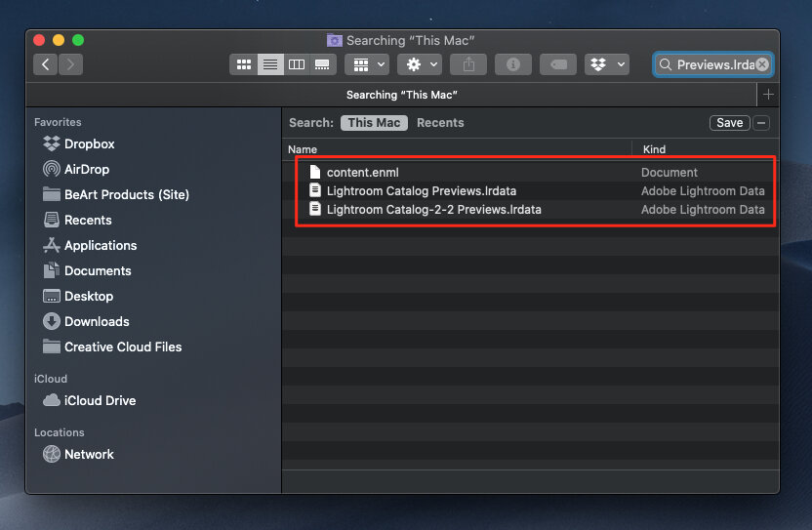Image resolution: width=812 pixels, height=530 pixels.
Task: Click inside the Previews.lrdata search field
Action: [715, 64]
